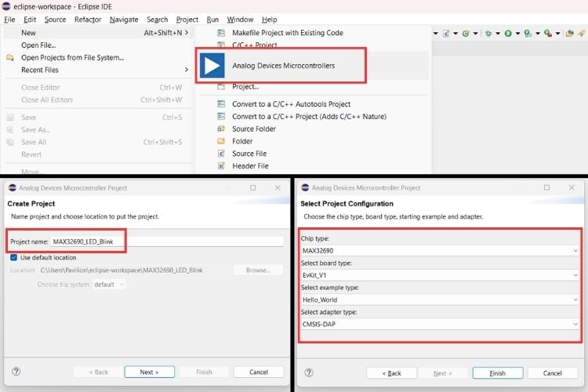Screen dimensions: 588x392
Task: Click Cancel in the Create Project dialog
Action: coord(259,372)
